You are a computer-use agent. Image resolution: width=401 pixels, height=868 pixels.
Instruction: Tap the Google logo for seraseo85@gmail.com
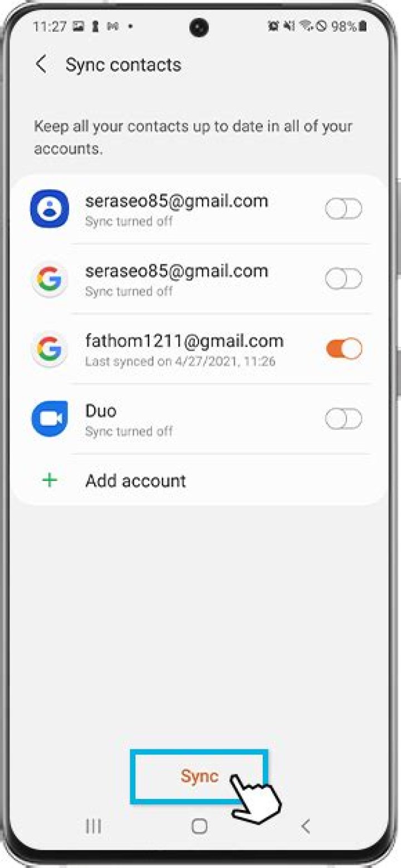tap(50, 279)
